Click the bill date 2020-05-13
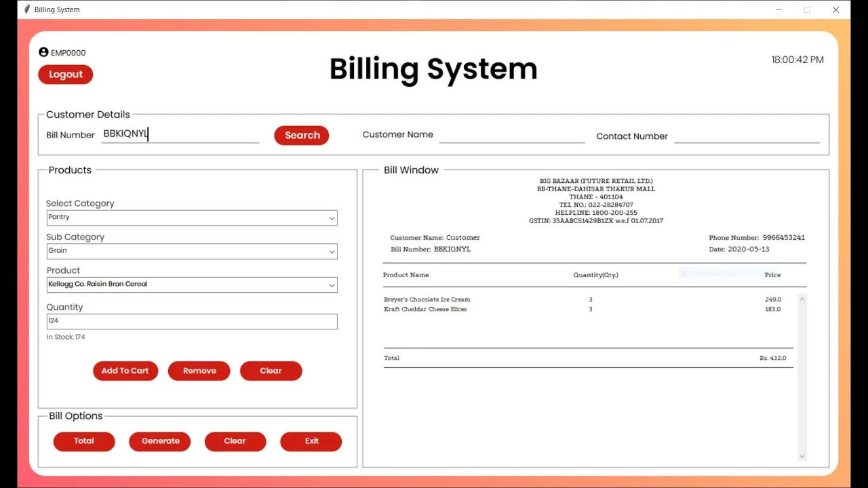The image size is (868, 488). click(x=748, y=249)
